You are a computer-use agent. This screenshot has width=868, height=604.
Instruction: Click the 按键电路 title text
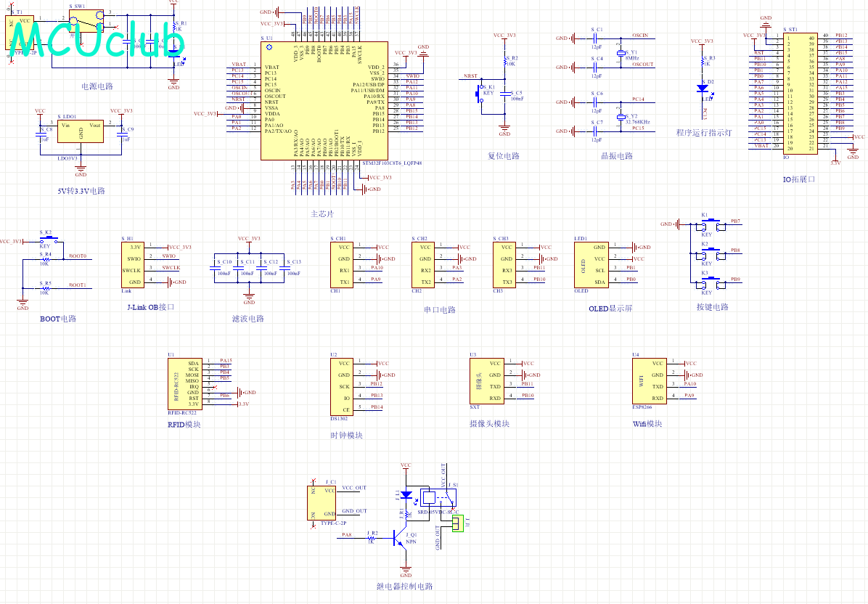(x=713, y=307)
